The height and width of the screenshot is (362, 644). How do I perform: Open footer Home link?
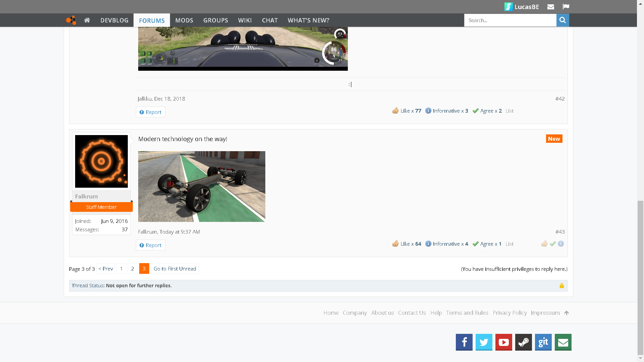331,313
